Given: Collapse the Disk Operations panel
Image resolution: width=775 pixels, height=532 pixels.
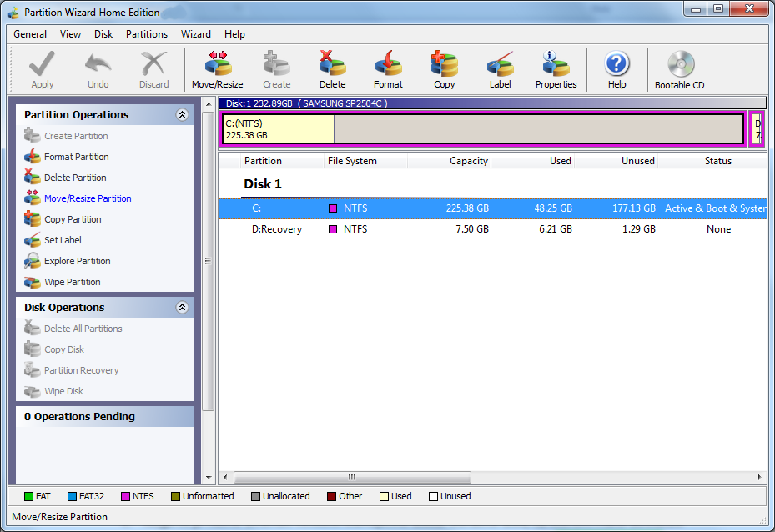Looking at the screenshot, I should [182, 307].
